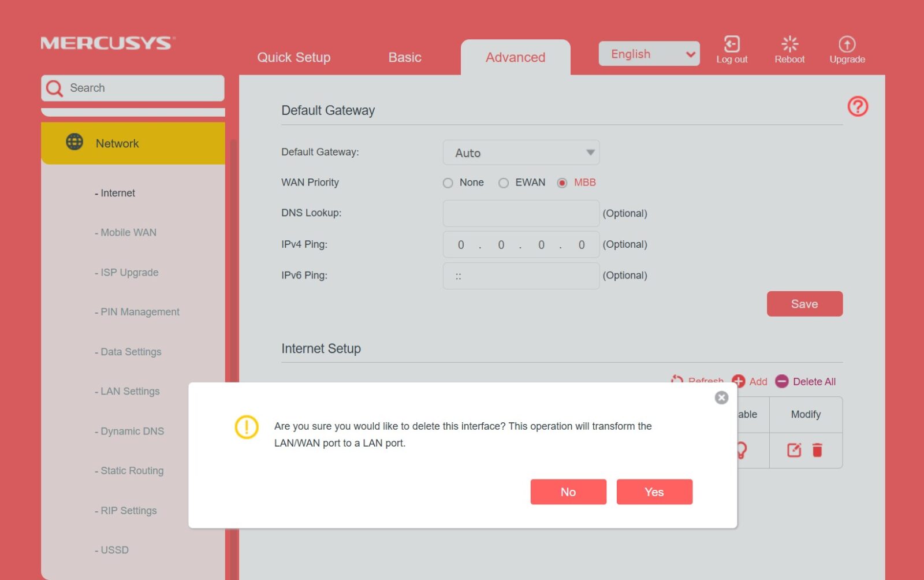The image size is (924, 580).
Task: Open the help question mark icon
Action: pyautogui.click(x=857, y=106)
